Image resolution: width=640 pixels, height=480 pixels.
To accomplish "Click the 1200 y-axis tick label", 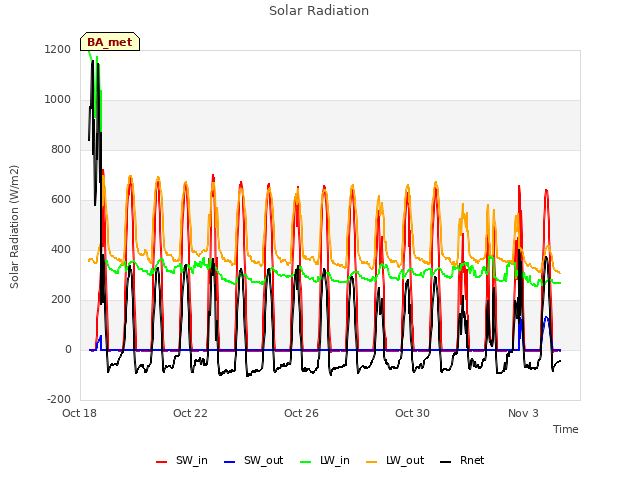I will [x=58, y=49].
